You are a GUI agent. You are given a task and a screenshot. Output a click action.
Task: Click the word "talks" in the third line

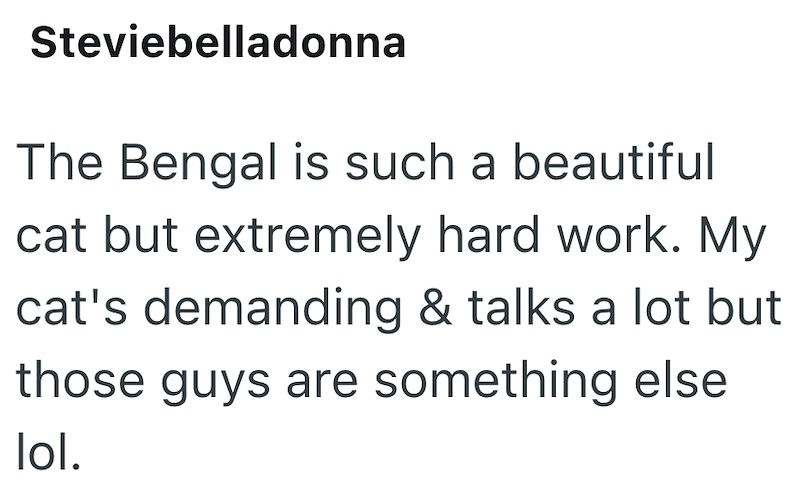(521, 307)
